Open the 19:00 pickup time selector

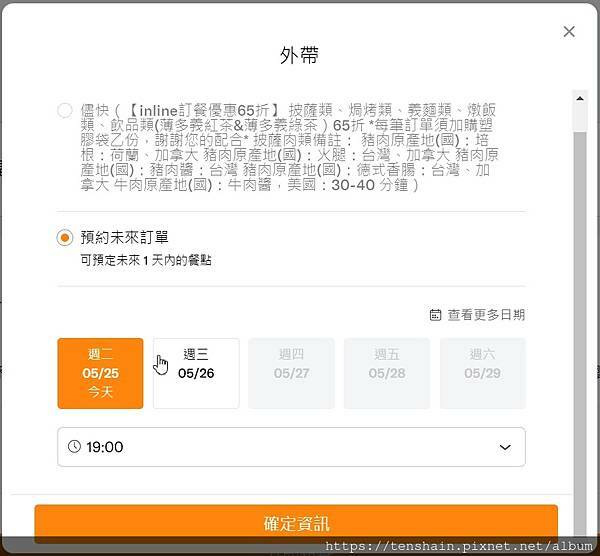[x=291, y=447]
